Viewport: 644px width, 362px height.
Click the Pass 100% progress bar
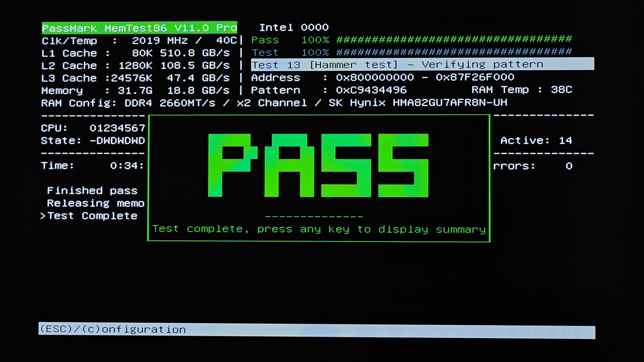point(454,40)
